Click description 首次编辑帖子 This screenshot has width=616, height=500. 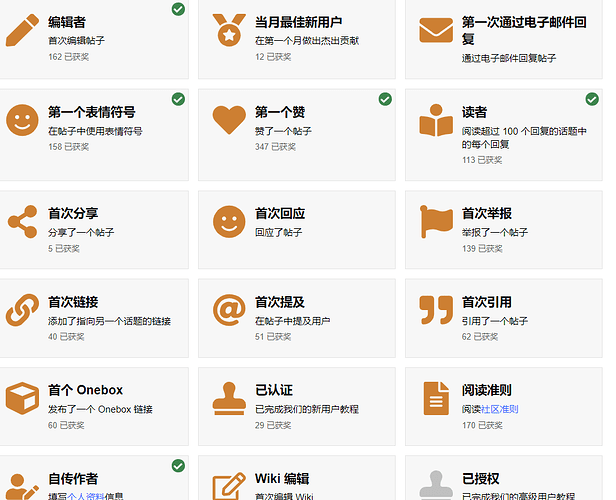[76, 40]
